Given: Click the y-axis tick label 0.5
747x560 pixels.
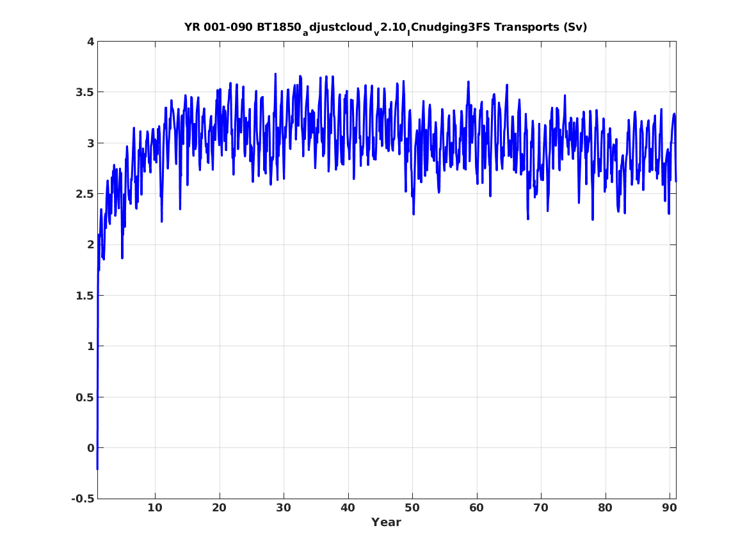Looking at the screenshot, I should pos(84,397).
